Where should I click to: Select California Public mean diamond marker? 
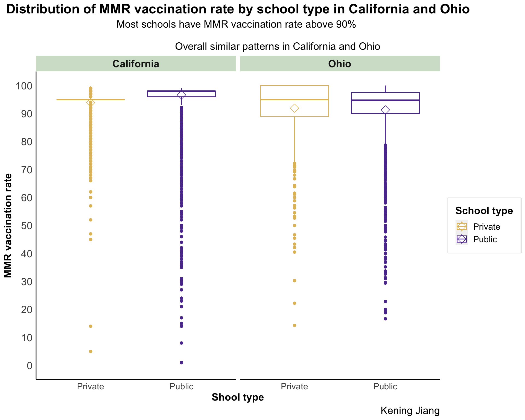(x=181, y=95)
